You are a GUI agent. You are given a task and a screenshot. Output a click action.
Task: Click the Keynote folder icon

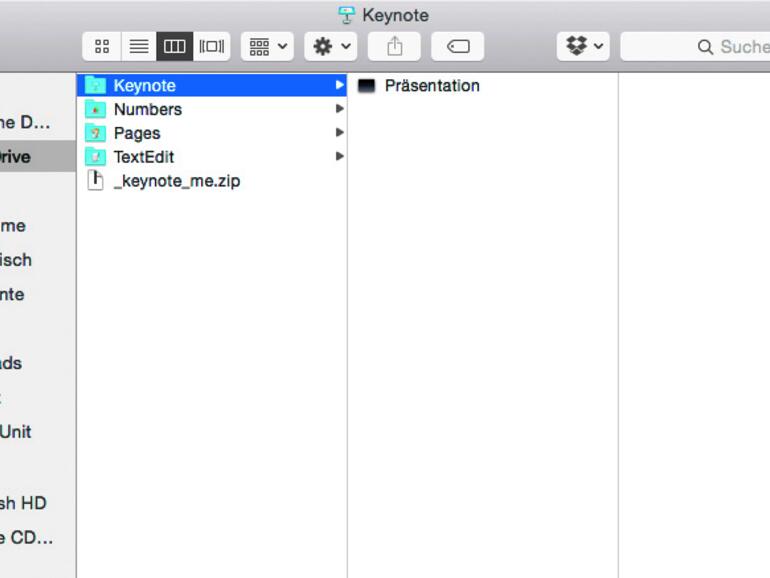(x=95, y=85)
